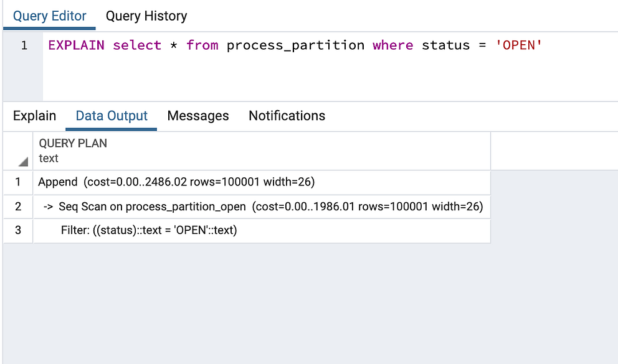
Task: Click the where keyword in the SQL statement
Action: (392, 45)
